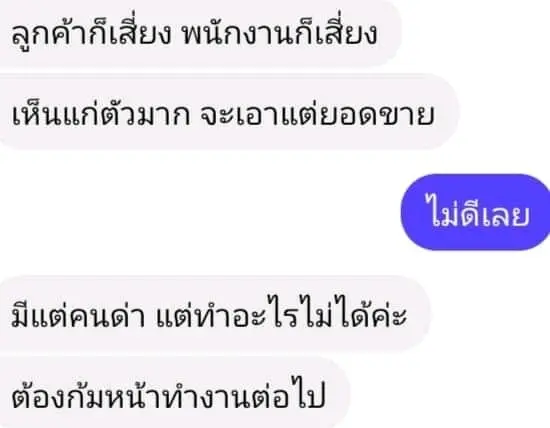
Task: Click the word 'ต้องก้มหน้า' in the last bubble
Action: (86, 394)
